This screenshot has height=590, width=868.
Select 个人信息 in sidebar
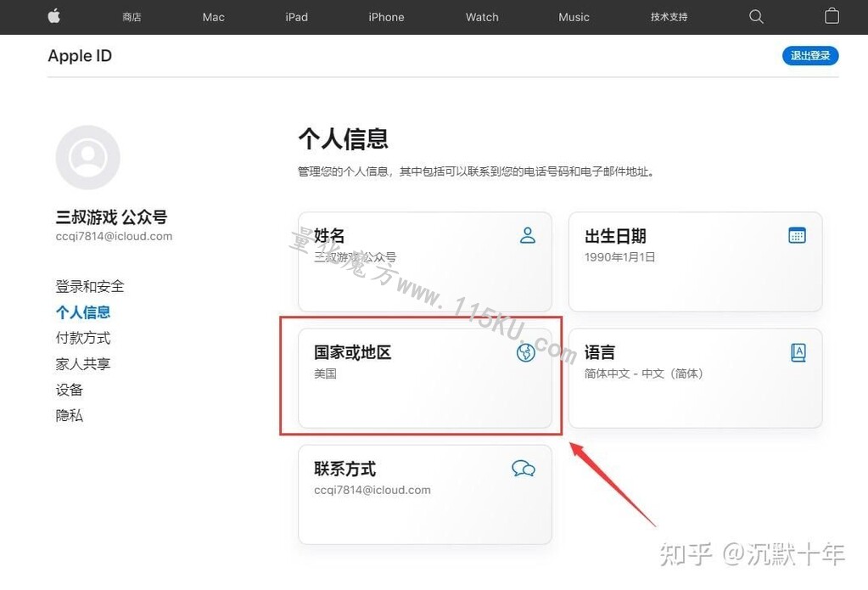tap(83, 312)
